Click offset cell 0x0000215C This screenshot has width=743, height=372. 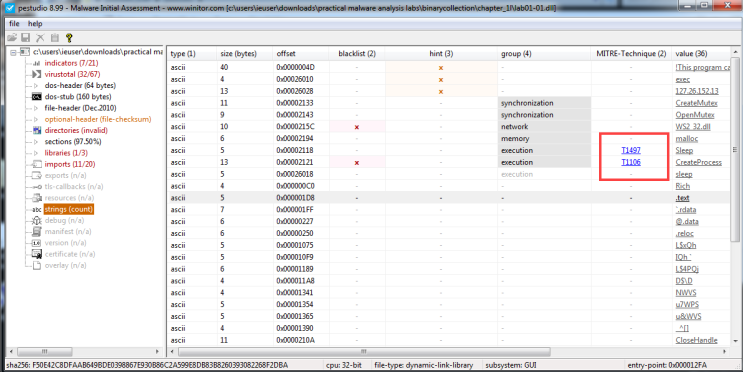(x=295, y=127)
